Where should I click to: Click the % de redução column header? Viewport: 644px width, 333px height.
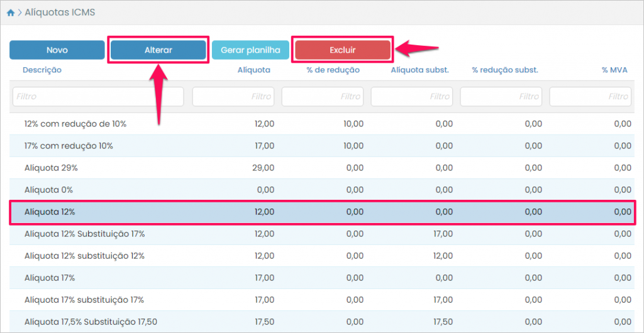[x=333, y=70]
